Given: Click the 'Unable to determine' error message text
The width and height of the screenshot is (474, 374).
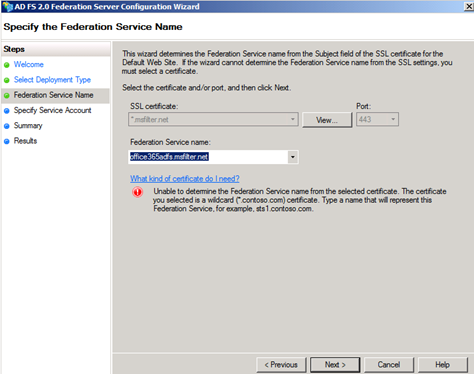Looking at the screenshot, I should point(300,200).
